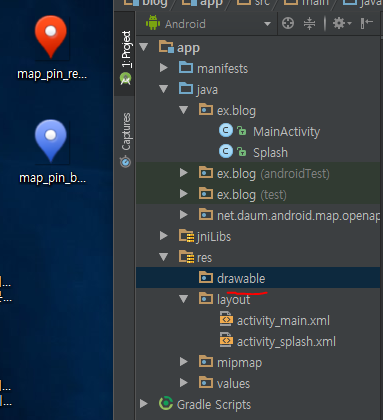Click the mipmap folder label
383x420 pixels.
[x=239, y=362]
